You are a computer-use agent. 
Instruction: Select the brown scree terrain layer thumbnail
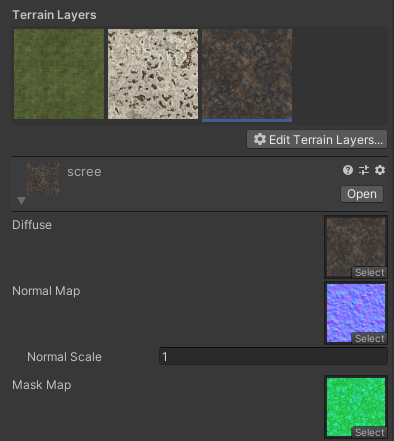point(247,74)
